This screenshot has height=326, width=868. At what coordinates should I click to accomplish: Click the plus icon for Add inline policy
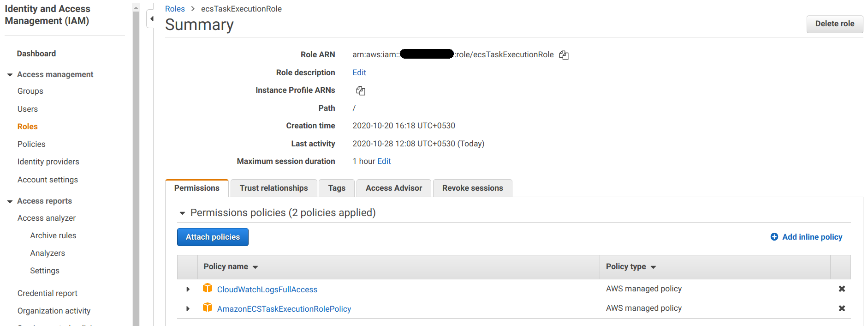pyautogui.click(x=774, y=237)
